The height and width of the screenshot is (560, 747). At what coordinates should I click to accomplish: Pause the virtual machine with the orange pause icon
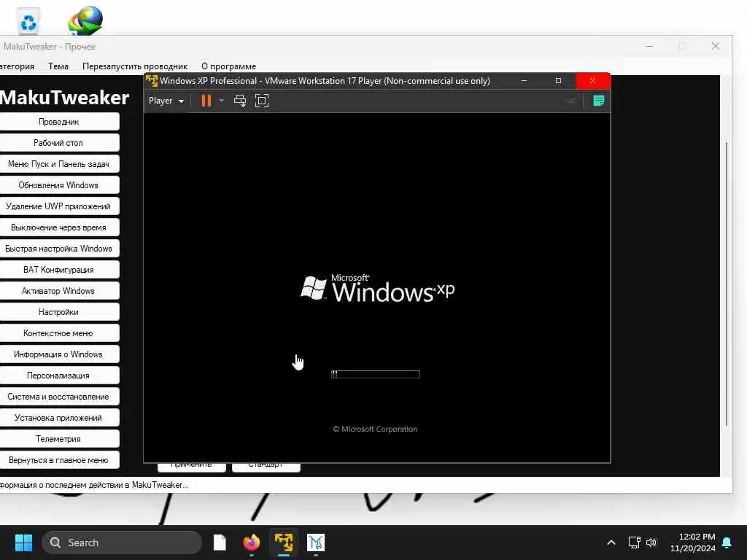tap(206, 101)
